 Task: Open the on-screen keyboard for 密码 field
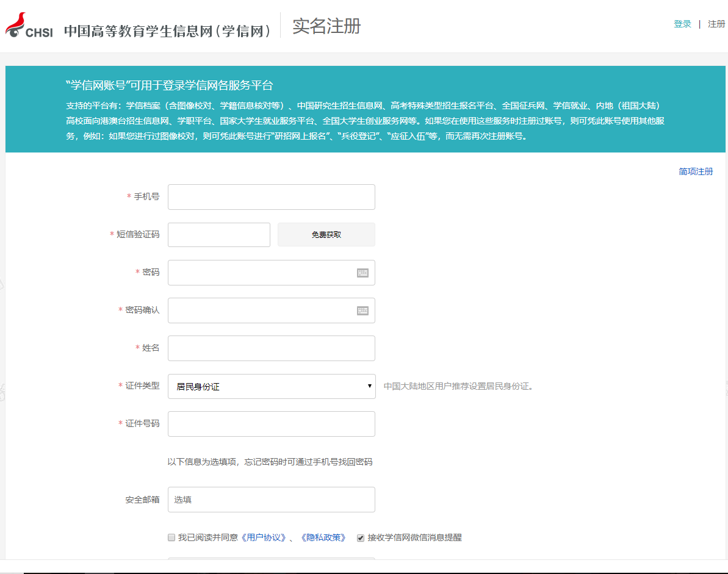(x=363, y=273)
